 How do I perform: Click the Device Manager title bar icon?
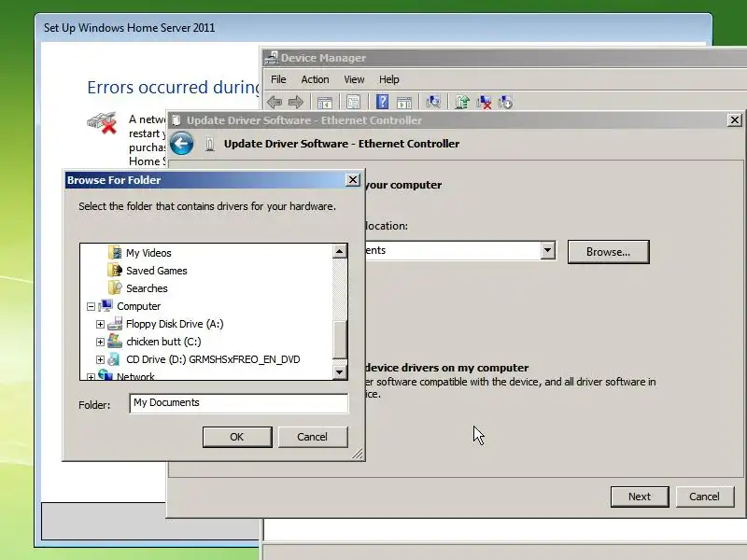272,58
